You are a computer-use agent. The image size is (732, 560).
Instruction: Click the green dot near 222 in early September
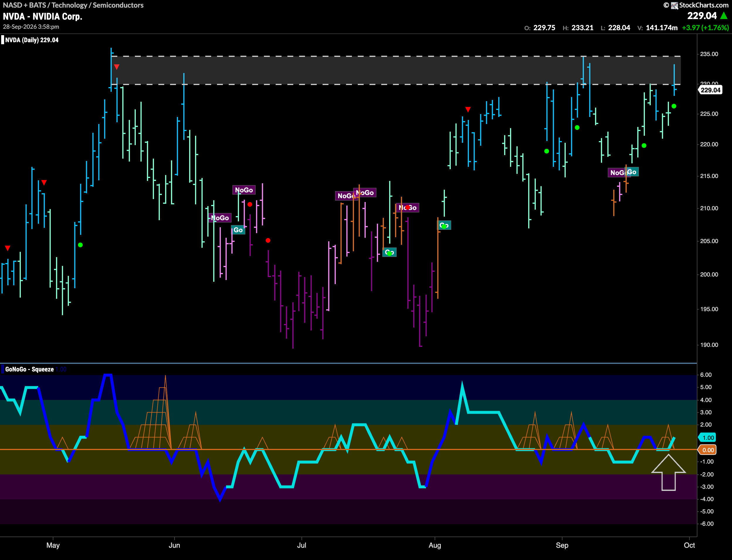(577, 128)
